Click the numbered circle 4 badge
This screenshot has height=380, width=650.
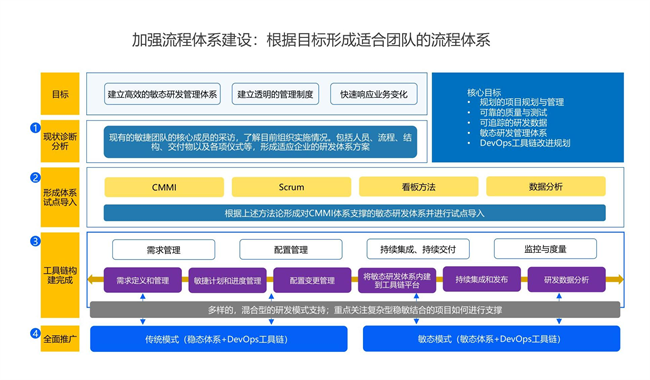35,333
